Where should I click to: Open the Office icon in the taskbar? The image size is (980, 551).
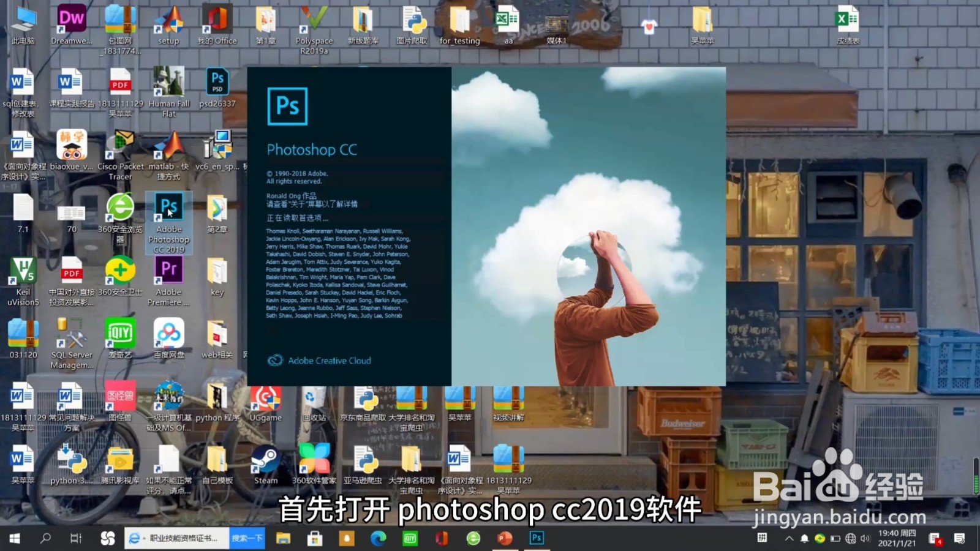pos(442,538)
